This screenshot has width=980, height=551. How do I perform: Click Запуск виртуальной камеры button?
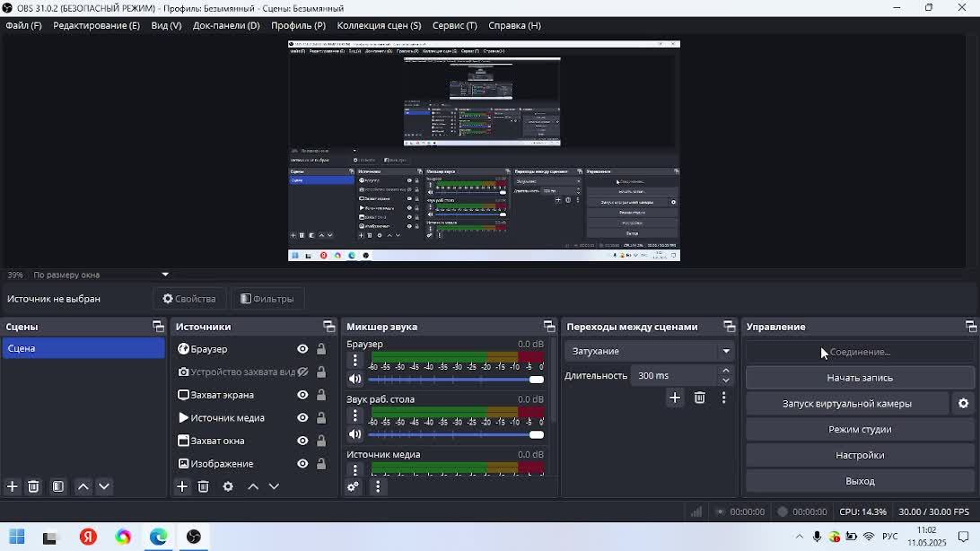[x=847, y=404]
